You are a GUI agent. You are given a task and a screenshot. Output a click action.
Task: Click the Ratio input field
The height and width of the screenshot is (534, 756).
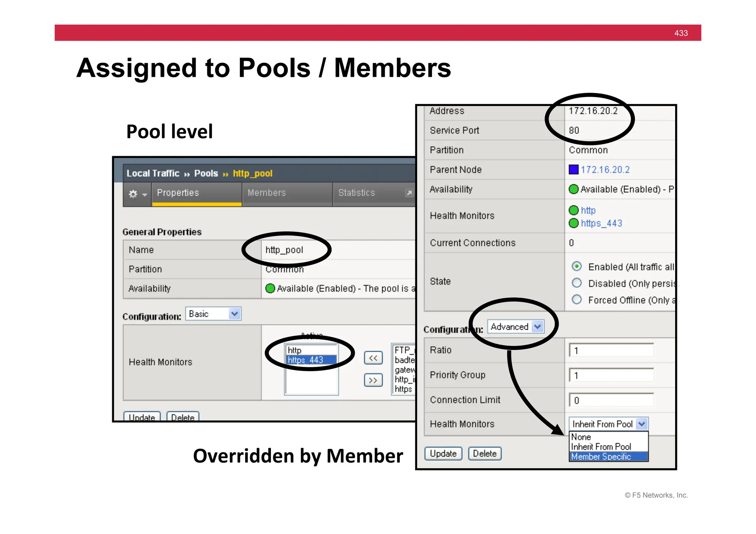pos(611,350)
